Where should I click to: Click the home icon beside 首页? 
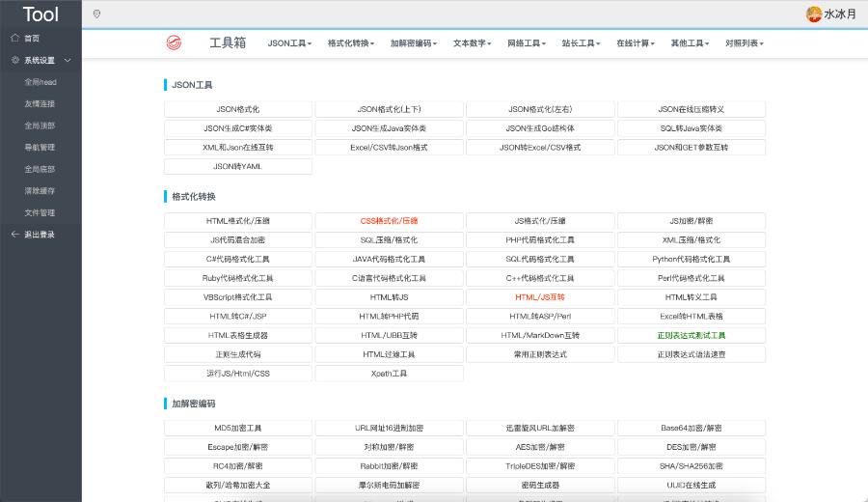click(x=14, y=38)
